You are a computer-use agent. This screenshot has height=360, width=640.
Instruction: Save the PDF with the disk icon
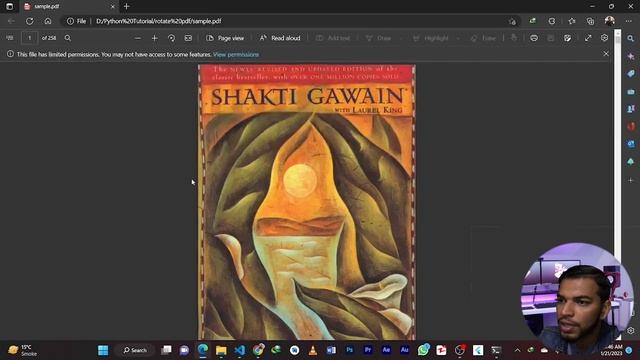point(551,38)
